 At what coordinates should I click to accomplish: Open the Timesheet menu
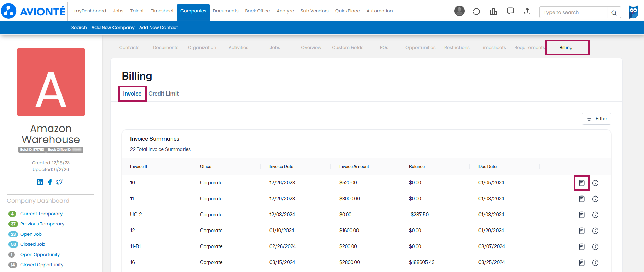pos(162,11)
